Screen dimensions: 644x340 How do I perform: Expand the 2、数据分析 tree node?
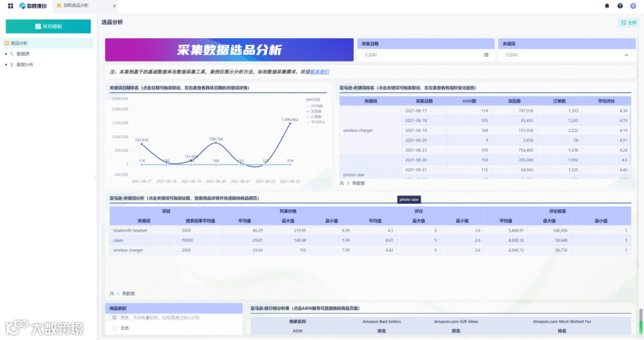[x=6, y=64]
